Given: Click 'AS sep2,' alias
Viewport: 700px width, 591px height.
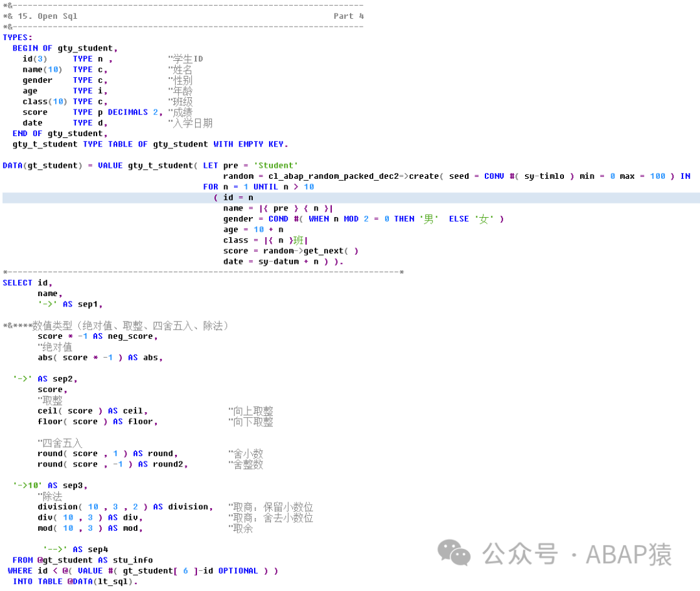Looking at the screenshot, I should click(x=58, y=379).
